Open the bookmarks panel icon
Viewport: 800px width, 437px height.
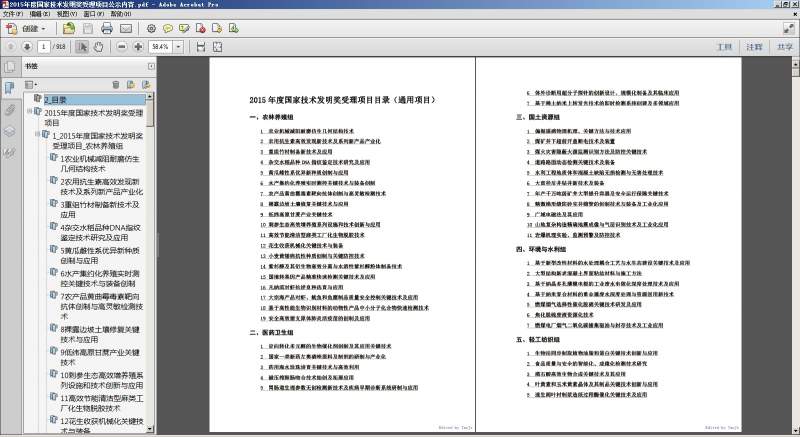[9, 88]
